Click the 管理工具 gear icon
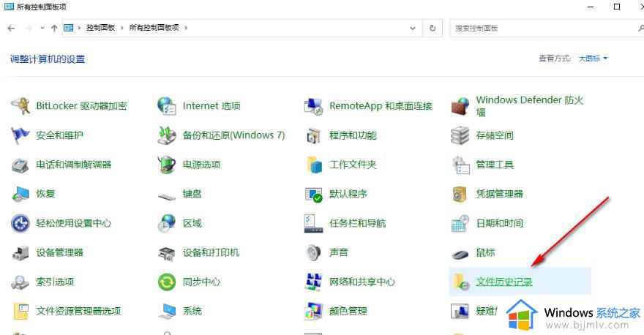 pyautogui.click(x=460, y=165)
